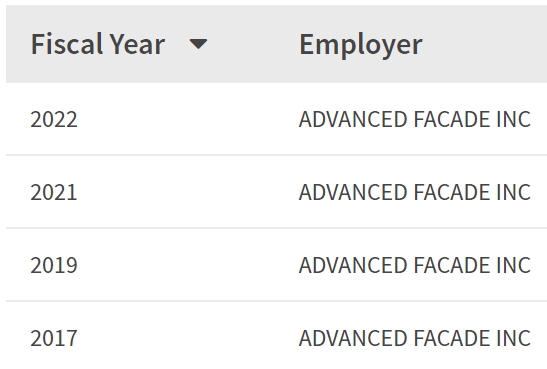Click the word FACADE in the 2017 row
This screenshot has width=547, height=369.
click(x=452, y=338)
